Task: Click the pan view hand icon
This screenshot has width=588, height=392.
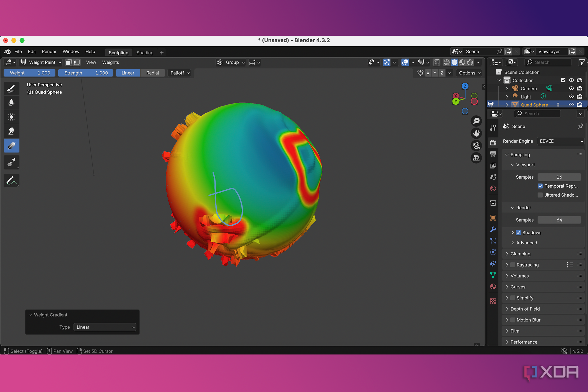Action: [x=476, y=133]
